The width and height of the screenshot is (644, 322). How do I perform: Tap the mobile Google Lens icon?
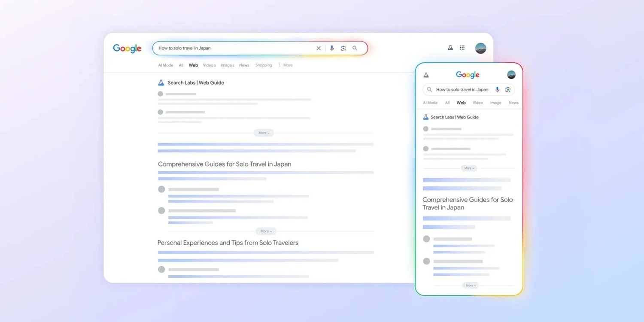508,90
